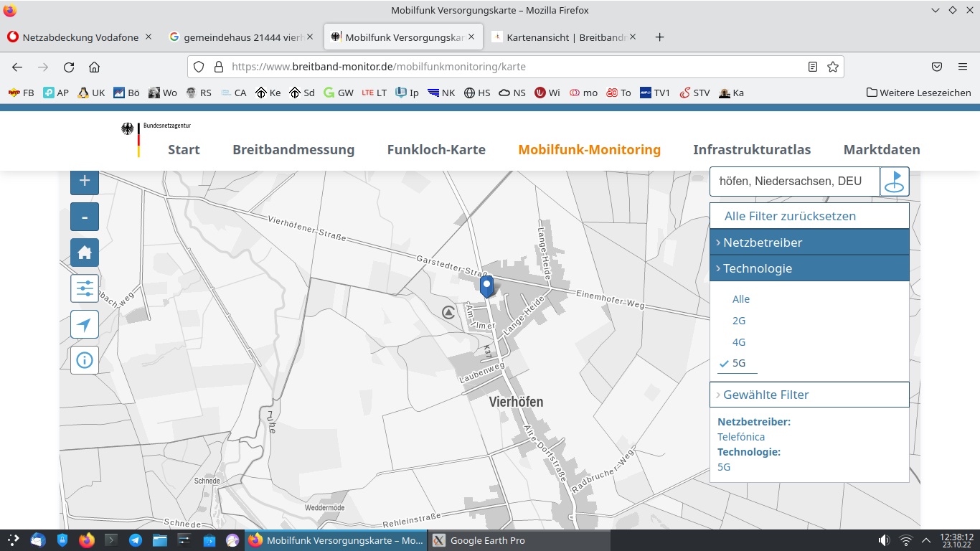This screenshot has height=551, width=980.
Task: Zoom in the map with the plus button
Action: click(85, 181)
